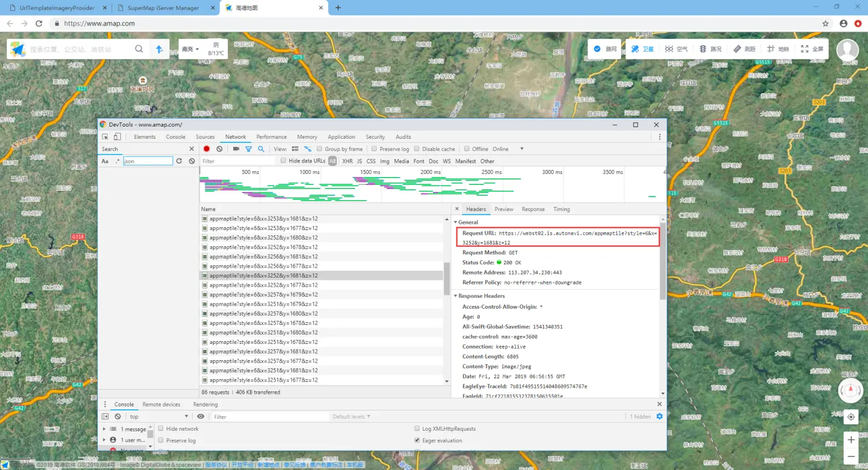Screen dimensions: 868x470
Task: Show the traffic (路况) layer
Action: 710,49
